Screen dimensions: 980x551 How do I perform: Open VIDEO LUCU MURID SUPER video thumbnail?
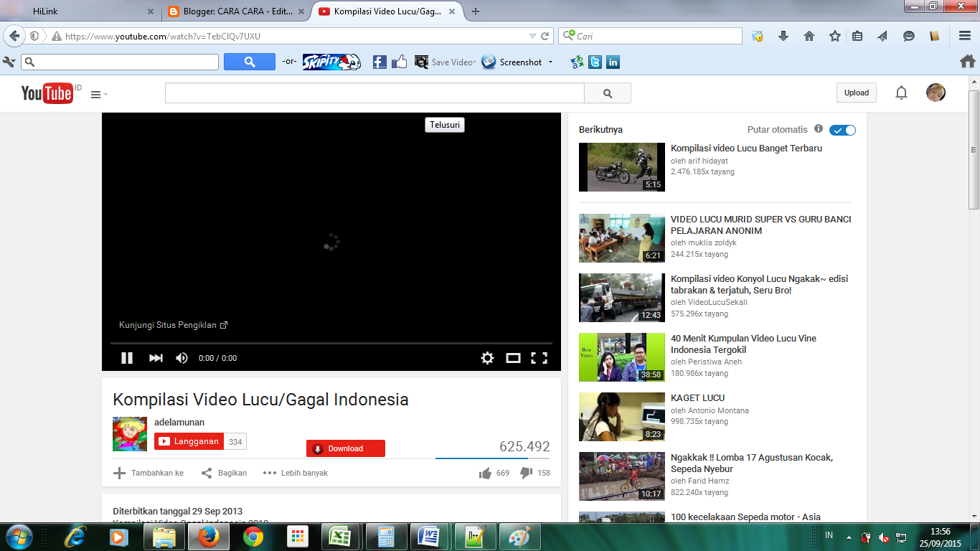coord(622,238)
